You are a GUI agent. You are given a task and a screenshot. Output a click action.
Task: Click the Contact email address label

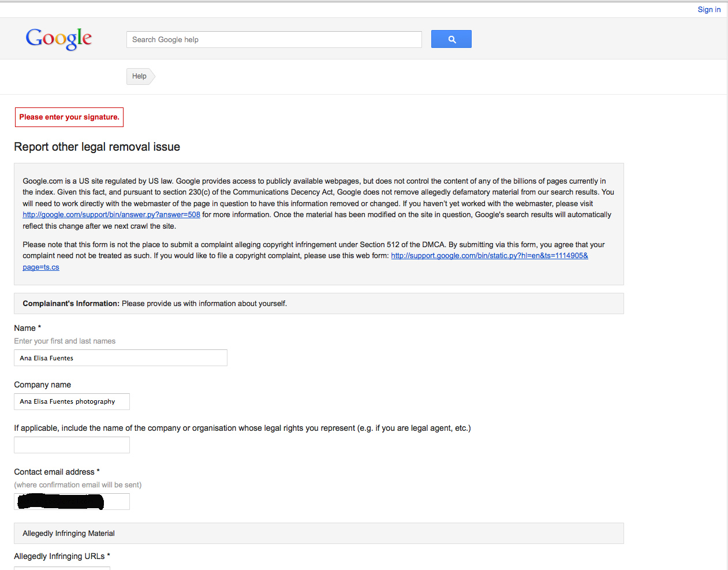tap(54, 472)
